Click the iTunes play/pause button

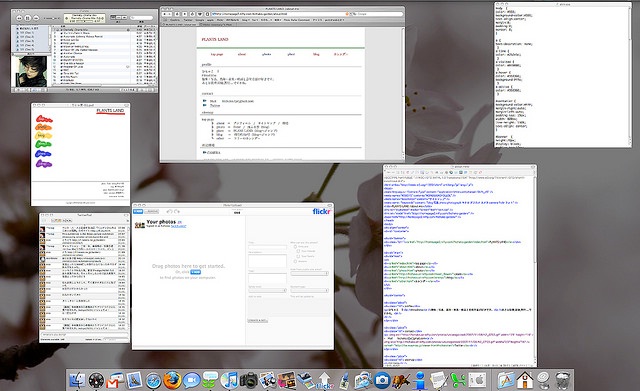click(x=28, y=18)
